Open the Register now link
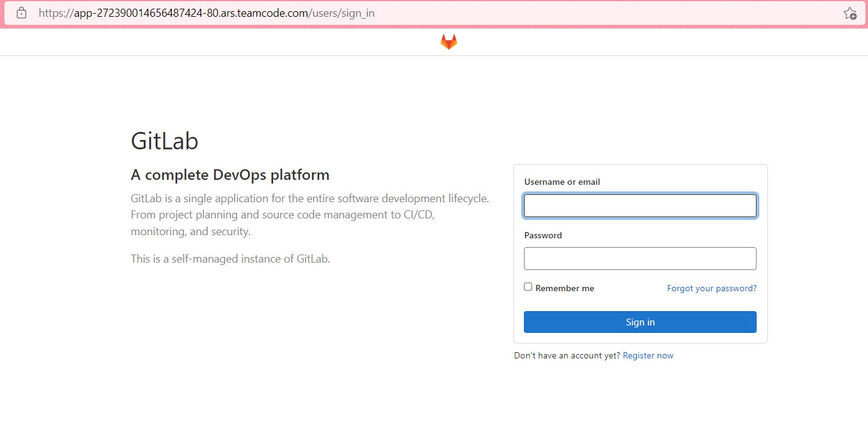The width and height of the screenshot is (868, 425). (648, 356)
